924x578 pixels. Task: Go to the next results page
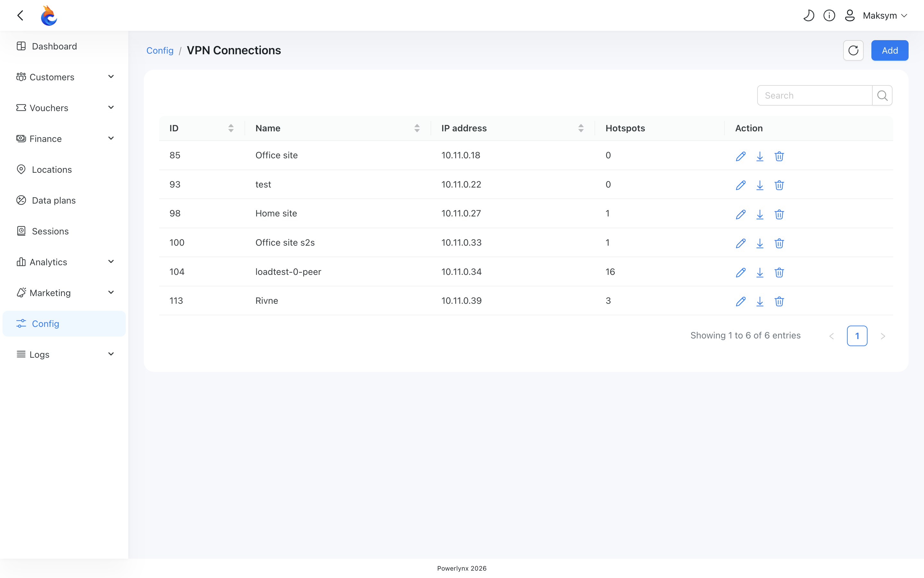[883, 336]
